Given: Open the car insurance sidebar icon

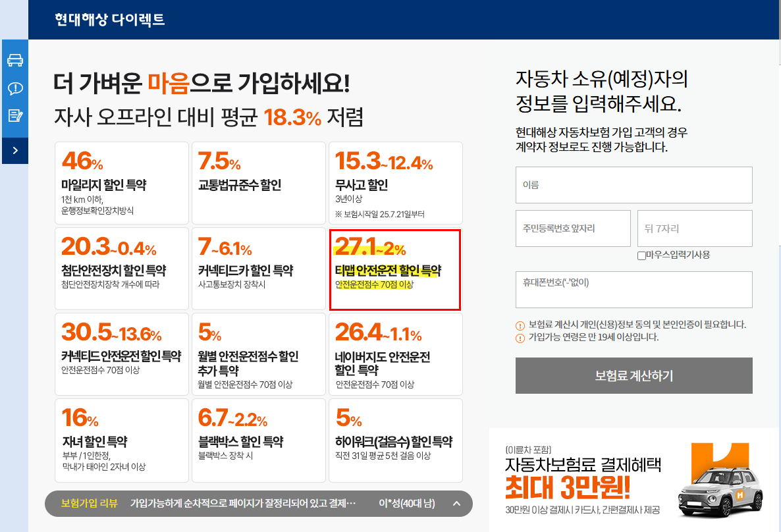Looking at the screenshot, I should (15, 61).
